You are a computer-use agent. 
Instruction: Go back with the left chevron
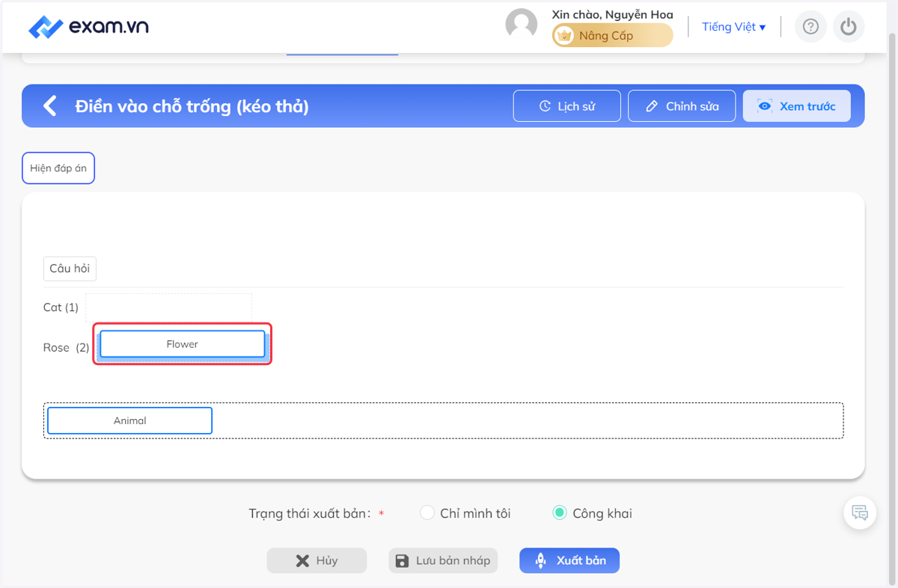pos(50,105)
